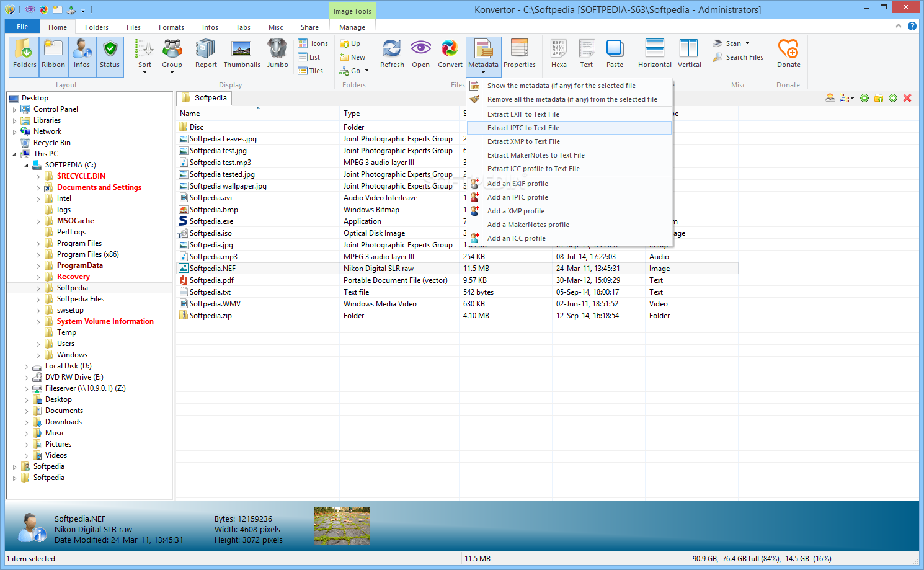Choose Show the metadata for selected file
The width and height of the screenshot is (924, 570).
pos(569,86)
